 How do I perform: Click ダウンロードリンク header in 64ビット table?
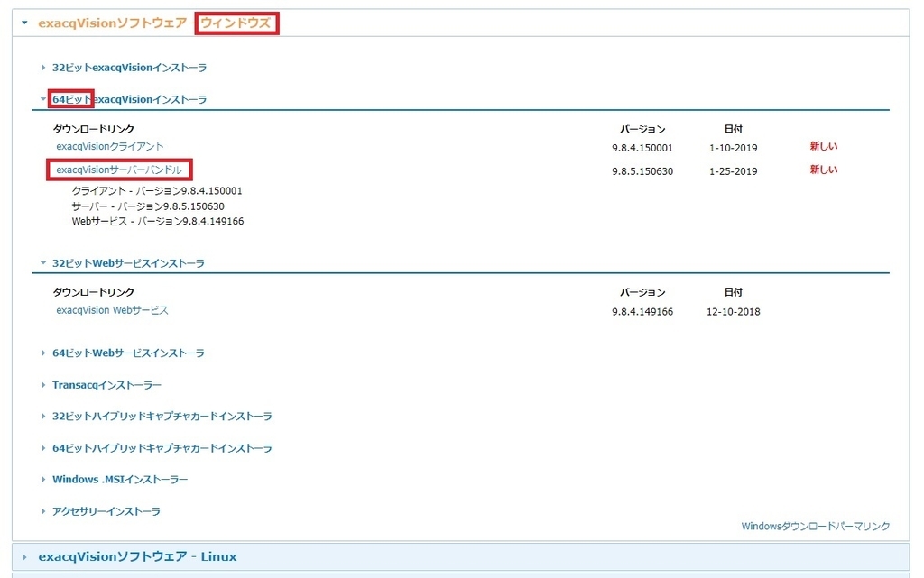coord(94,129)
